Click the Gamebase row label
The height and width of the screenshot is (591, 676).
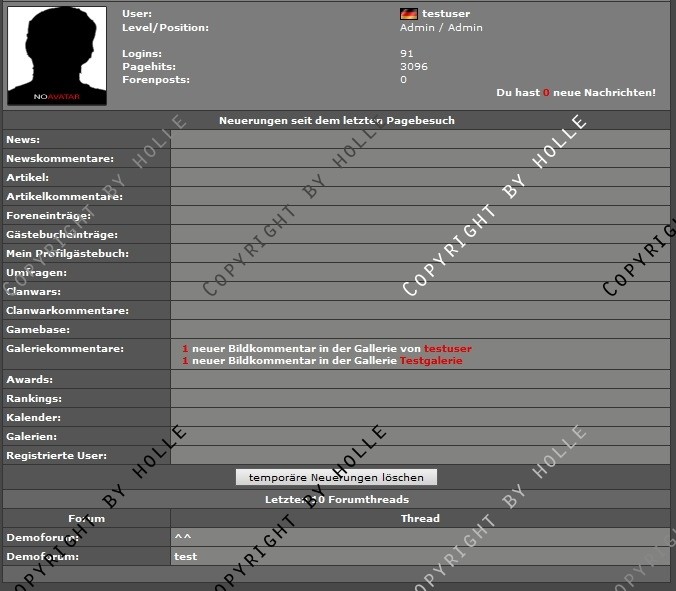pyautogui.click(x=36, y=330)
